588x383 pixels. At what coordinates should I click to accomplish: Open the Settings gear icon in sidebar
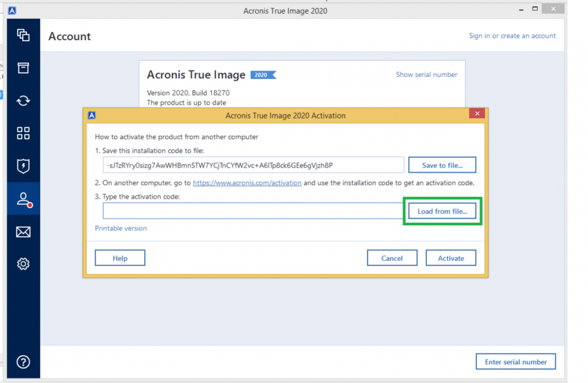[23, 264]
